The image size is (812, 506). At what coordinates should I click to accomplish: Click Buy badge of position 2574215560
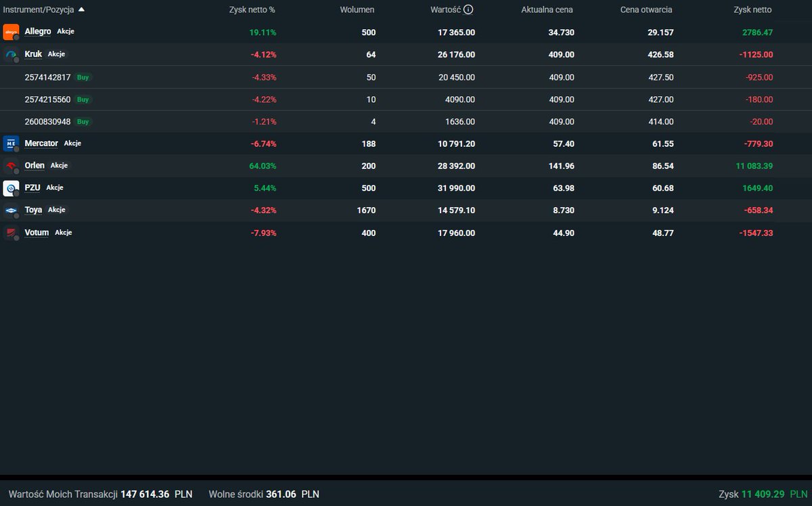pyautogui.click(x=83, y=99)
